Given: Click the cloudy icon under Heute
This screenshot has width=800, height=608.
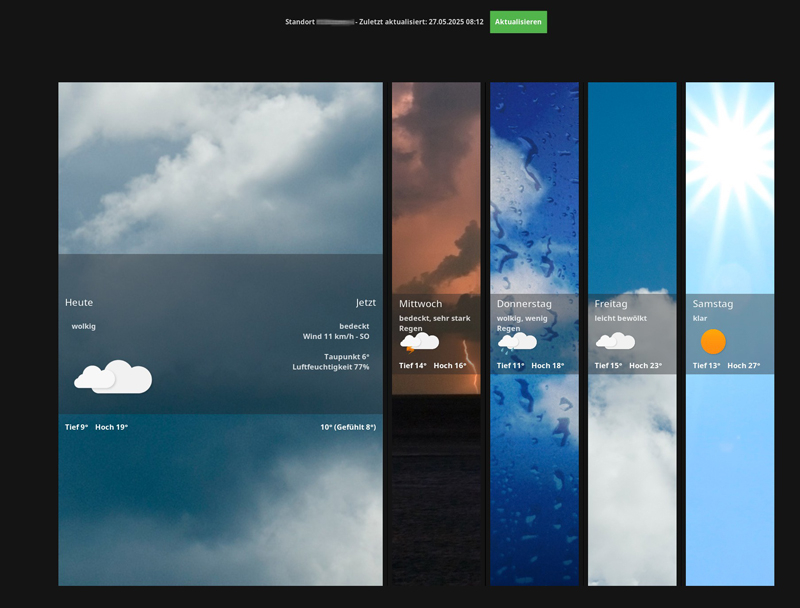Looking at the screenshot, I should pos(113,376).
